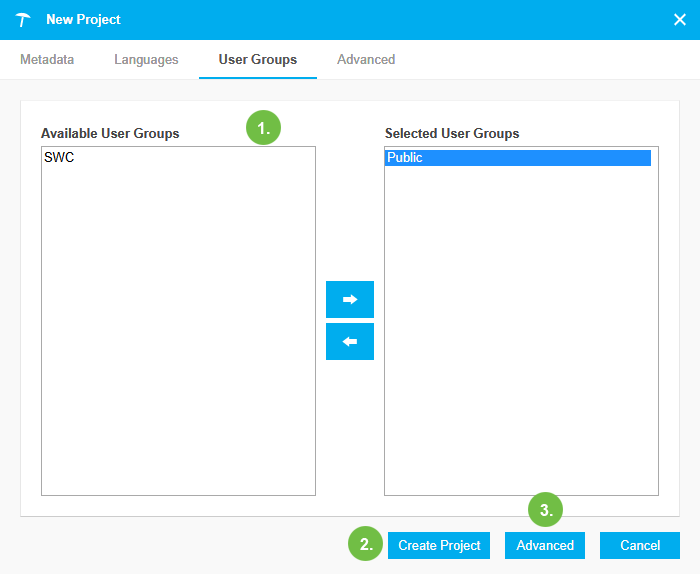Image resolution: width=700 pixels, height=574 pixels.
Task: Click the Available User Groups heading
Action: (x=110, y=134)
